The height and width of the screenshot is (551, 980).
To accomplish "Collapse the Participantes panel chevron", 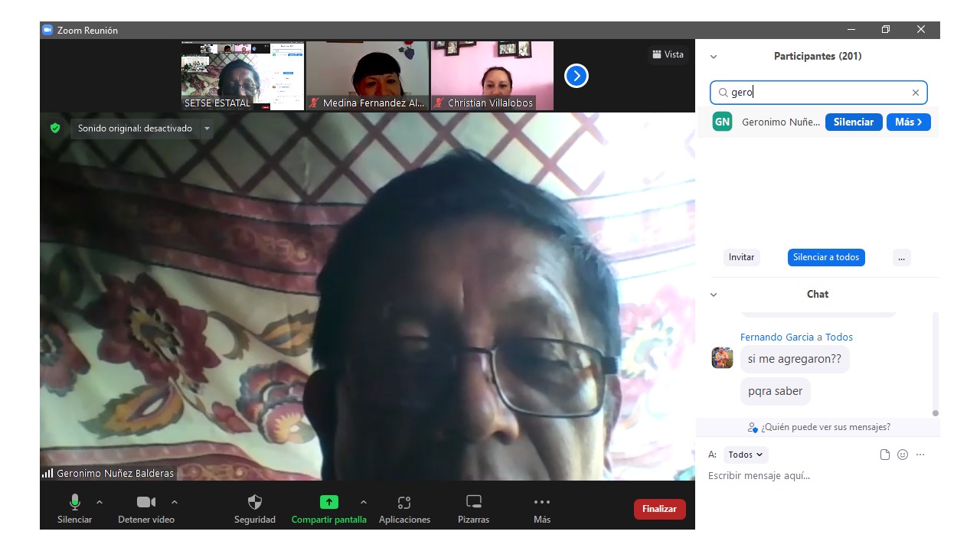I will pyautogui.click(x=714, y=57).
